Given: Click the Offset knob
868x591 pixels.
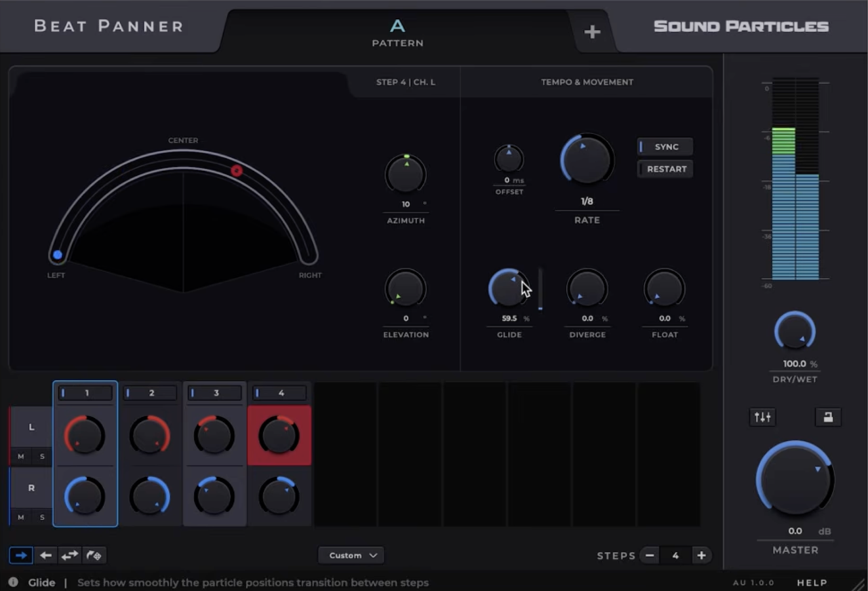Looking at the screenshot, I should point(509,159).
